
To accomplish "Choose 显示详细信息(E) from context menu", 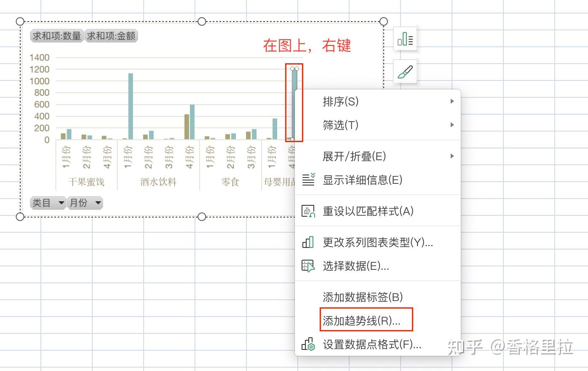I will (x=378, y=180).
